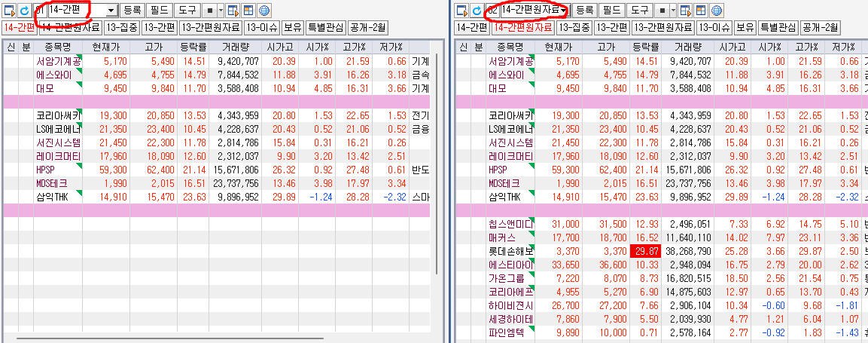Click 필드 button in left panel

coord(159,10)
